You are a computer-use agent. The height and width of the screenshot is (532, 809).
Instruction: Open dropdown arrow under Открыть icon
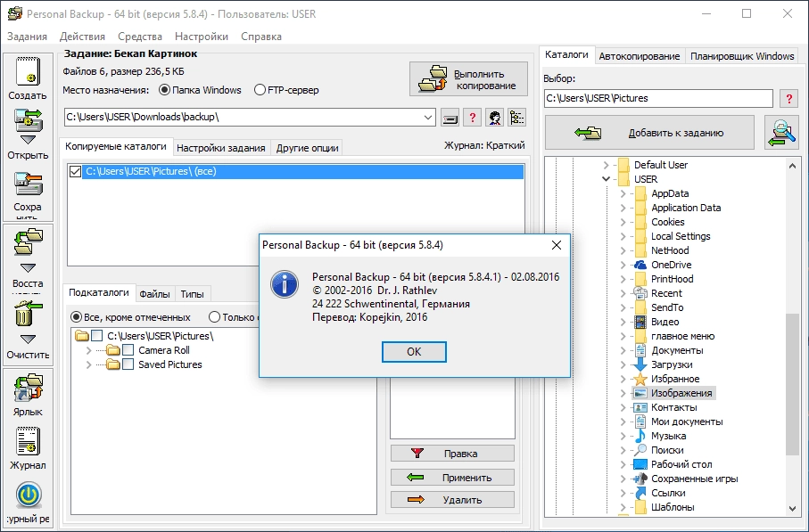pos(28,140)
